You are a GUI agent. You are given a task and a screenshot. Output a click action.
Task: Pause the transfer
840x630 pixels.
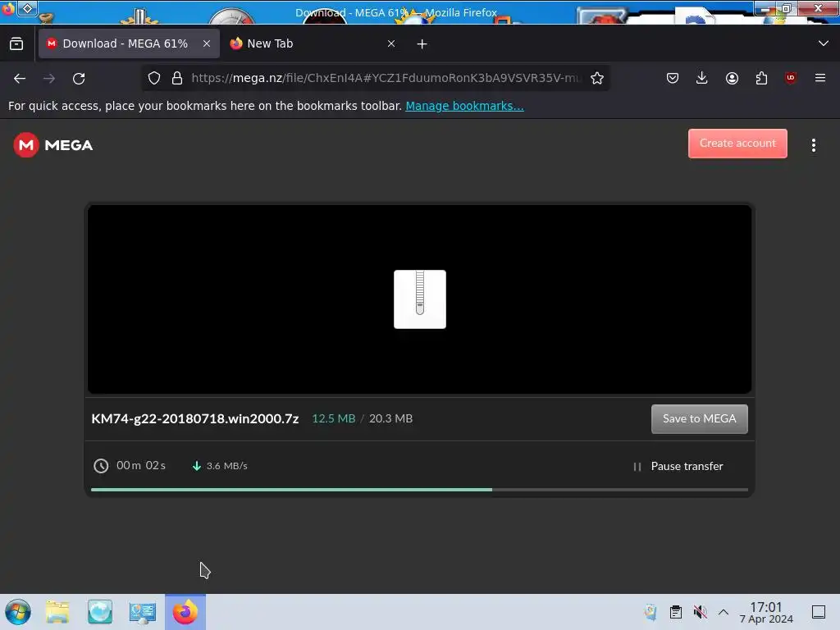click(x=678, y=466)
